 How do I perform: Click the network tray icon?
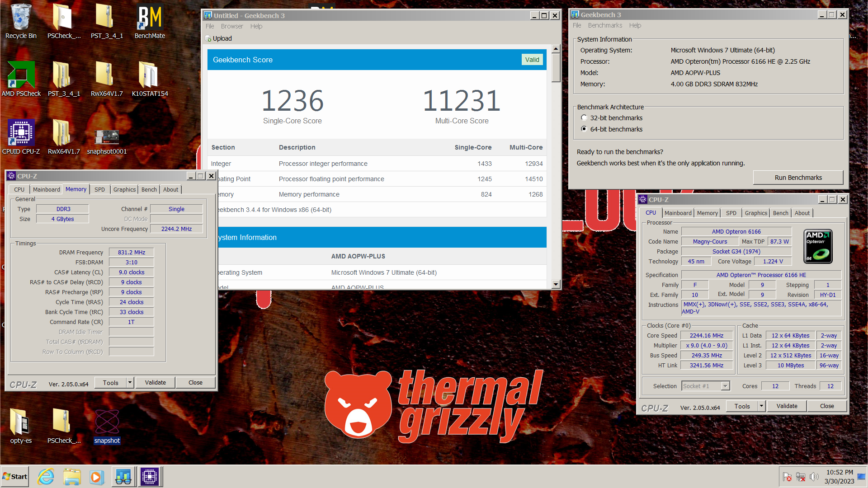pyautogui.click(x=801, y=477)
